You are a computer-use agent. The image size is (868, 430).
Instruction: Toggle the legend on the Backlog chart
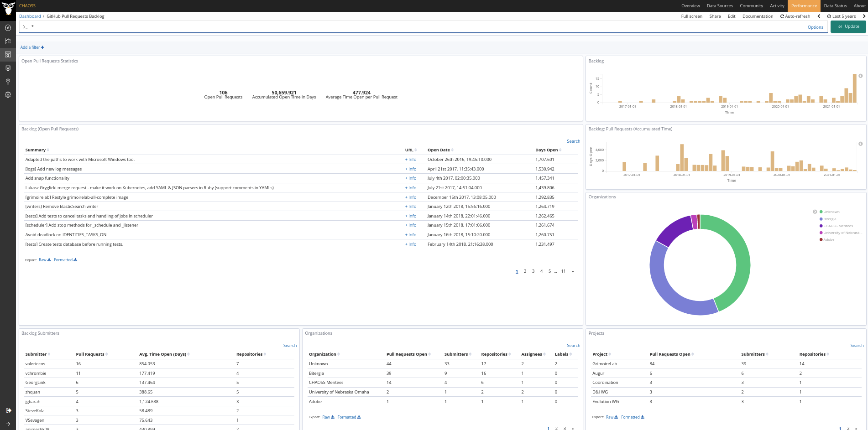(x=860, y=76)
